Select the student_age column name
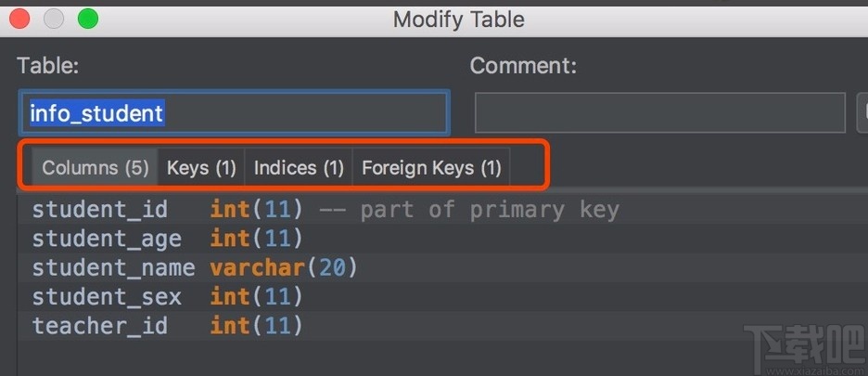Image resolution: width=868 pixels, height=376 pixels. tap(107, 239)
